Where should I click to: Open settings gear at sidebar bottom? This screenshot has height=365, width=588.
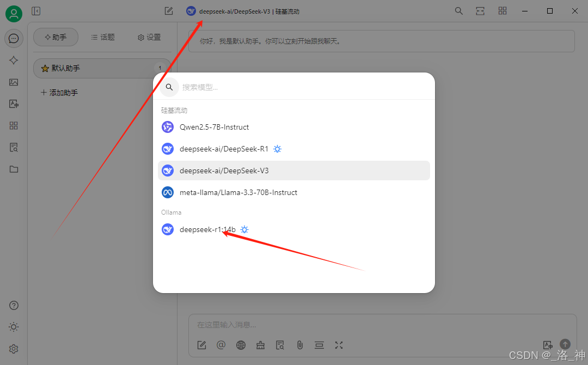pyautogui.click(x=14, y=349)
